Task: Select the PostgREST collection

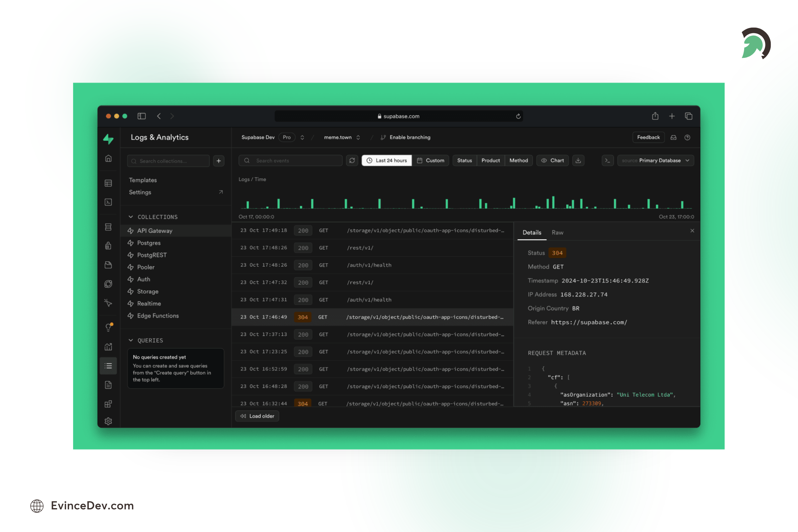Action: tap(176, 255)
